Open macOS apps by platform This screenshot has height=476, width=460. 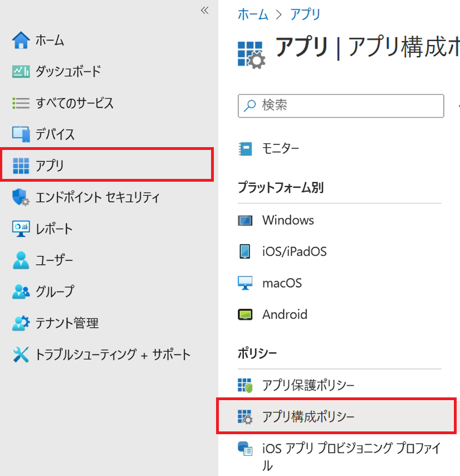tap(282, 283)
